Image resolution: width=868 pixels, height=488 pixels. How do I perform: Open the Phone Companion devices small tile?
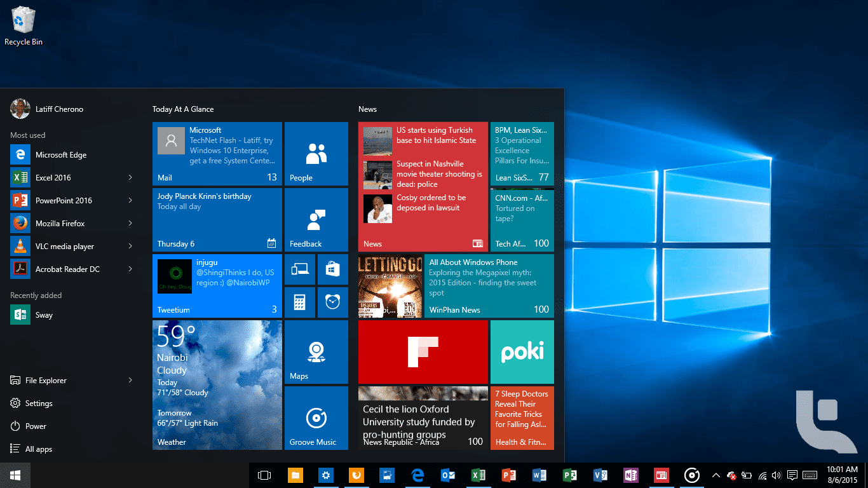[300, 269]
